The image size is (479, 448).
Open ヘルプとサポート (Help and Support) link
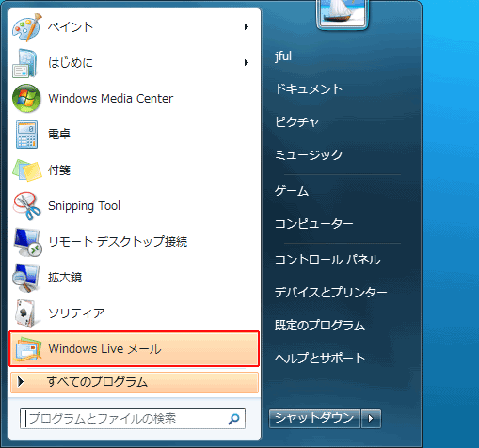tap(320, 358)
